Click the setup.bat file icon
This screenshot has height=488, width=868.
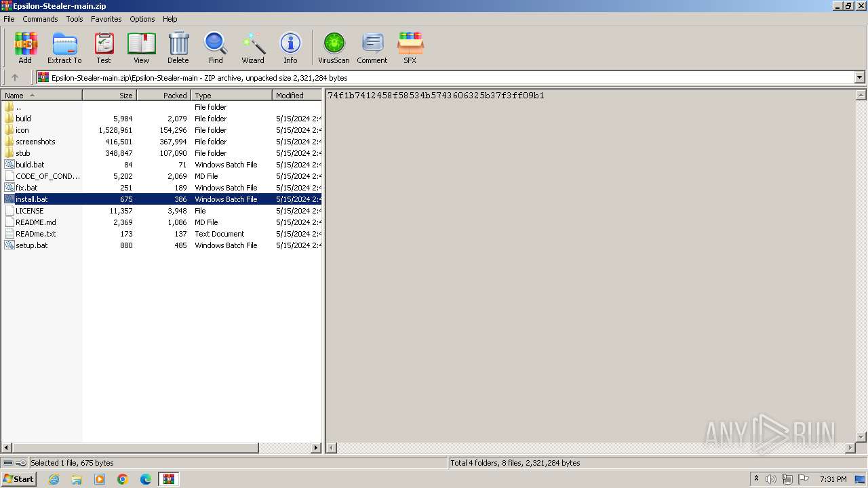click(x=9, y=245)
